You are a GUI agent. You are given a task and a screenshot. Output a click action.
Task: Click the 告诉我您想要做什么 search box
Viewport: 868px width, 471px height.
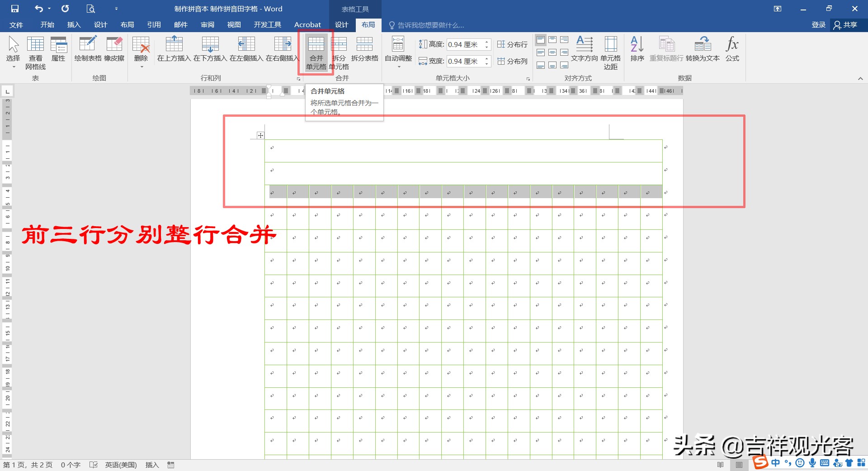coord(429,25)
